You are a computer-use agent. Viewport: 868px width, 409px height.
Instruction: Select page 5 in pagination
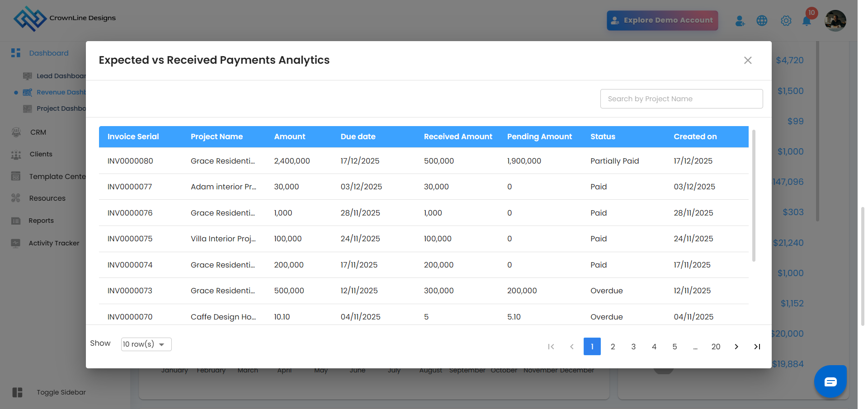tap(675, 347)
